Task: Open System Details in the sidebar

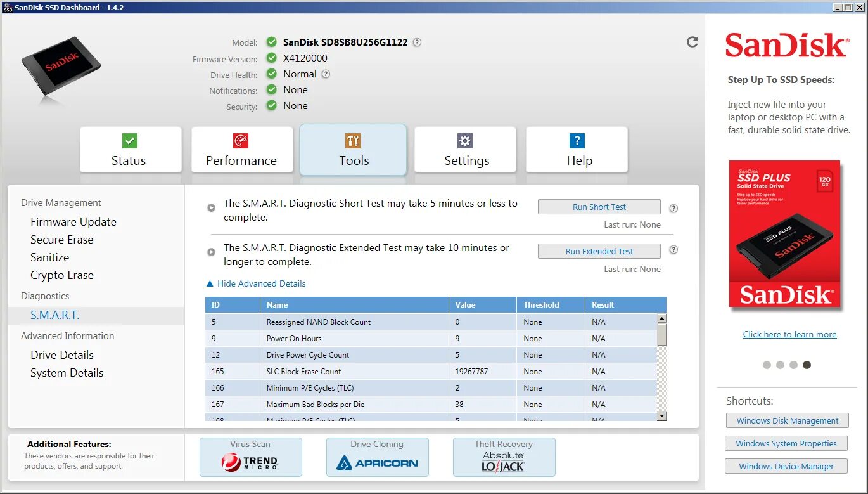Action: click(67, 373)
